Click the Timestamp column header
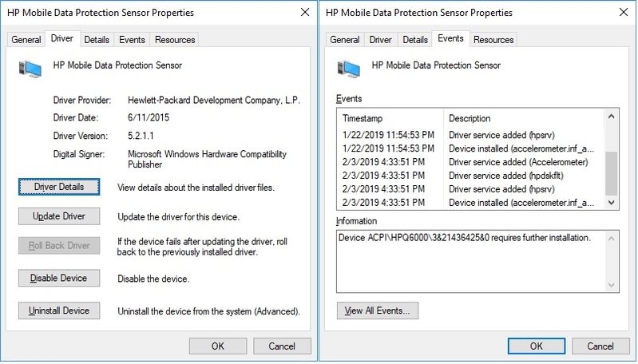The height and width of the screenshot is (364, 638). pos(390,118)
